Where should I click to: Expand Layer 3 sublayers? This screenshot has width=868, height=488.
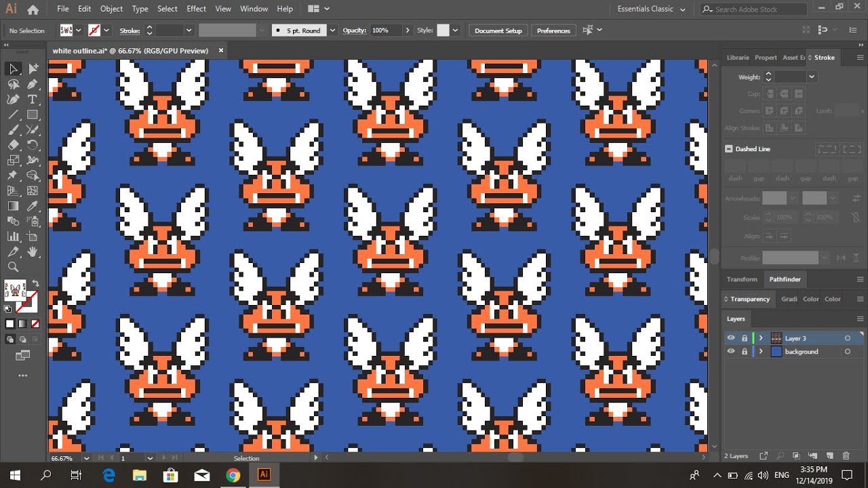(761, 338)
